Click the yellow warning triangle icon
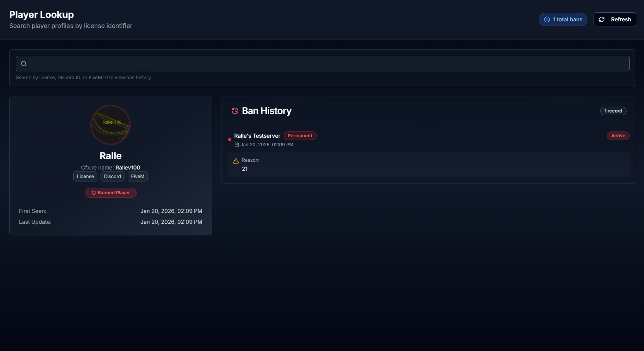The width and height of the screenshot is (644, 351). point(236,161)
